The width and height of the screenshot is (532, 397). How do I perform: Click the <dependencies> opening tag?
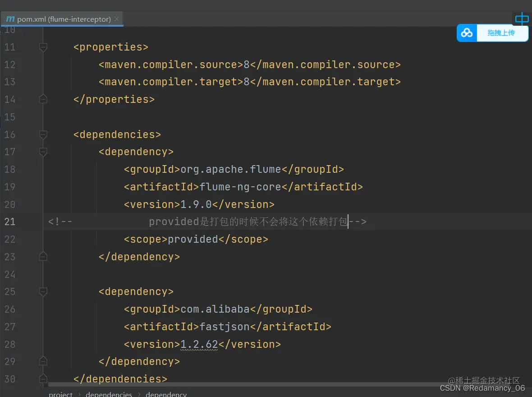(117, 135)
